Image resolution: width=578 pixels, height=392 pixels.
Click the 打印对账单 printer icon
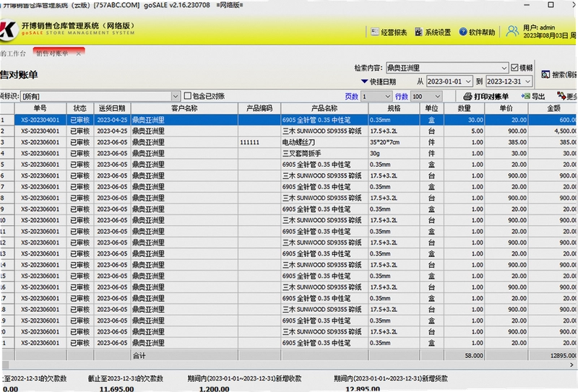click(x=467, y=97)
